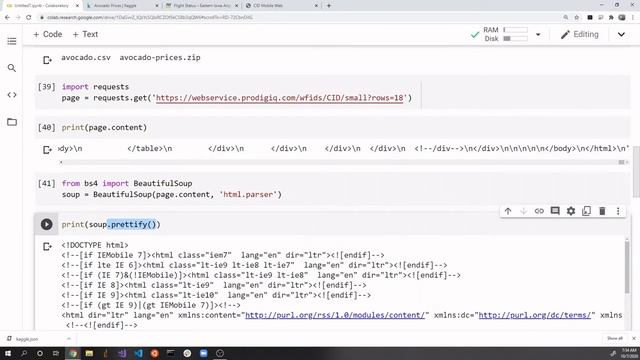Click the browser forward arrow
Image resolution: width=640 pixels, height=360 pixels.
(x=18, y=17)
